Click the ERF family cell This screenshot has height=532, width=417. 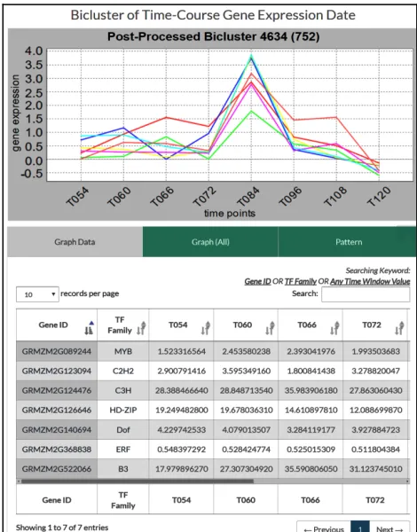pyautogui.click(x=123, y=450)
